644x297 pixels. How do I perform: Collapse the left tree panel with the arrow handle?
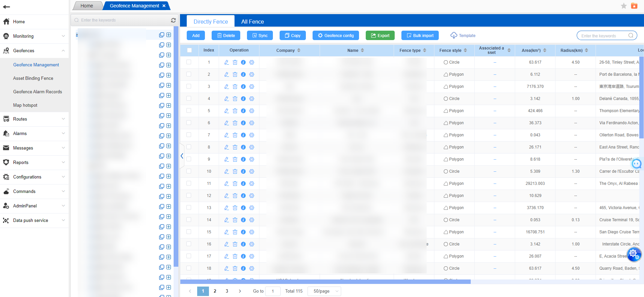(182, 156)
